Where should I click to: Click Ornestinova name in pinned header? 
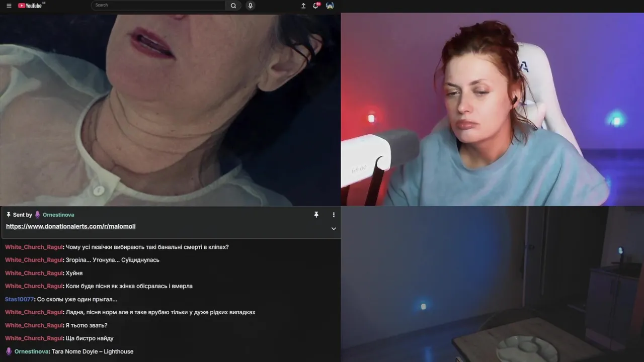tap(58, 215)
